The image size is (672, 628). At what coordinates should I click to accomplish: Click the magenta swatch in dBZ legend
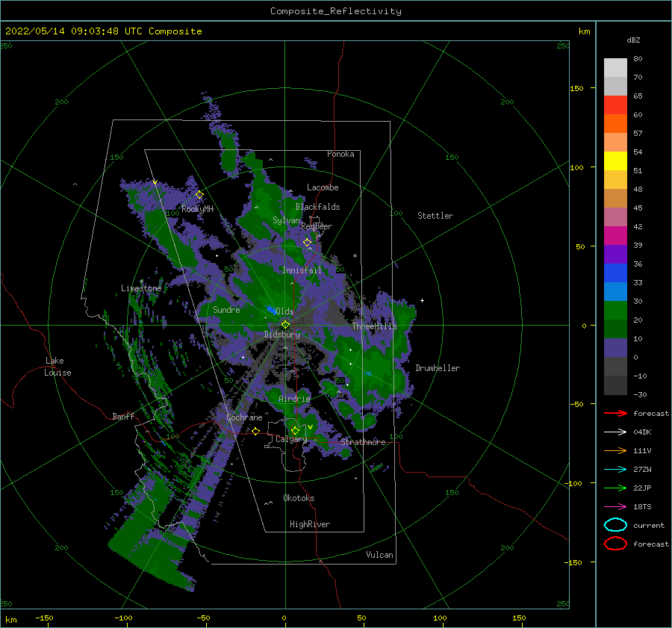615,235
